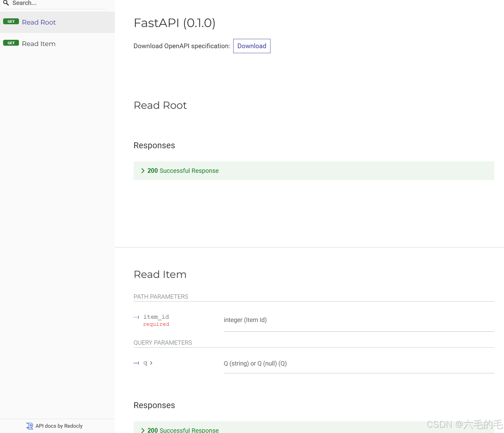Click Responses heading under Read Root
The height and width of the screenshot is (433, 504).
[154, 145]
